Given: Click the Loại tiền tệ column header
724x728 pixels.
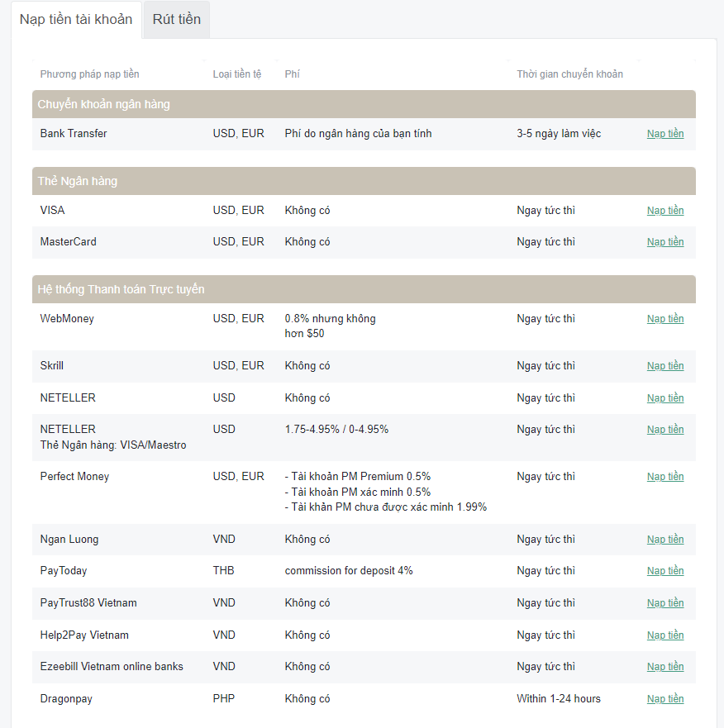Looking at the screenshot, I should (237, 74).
